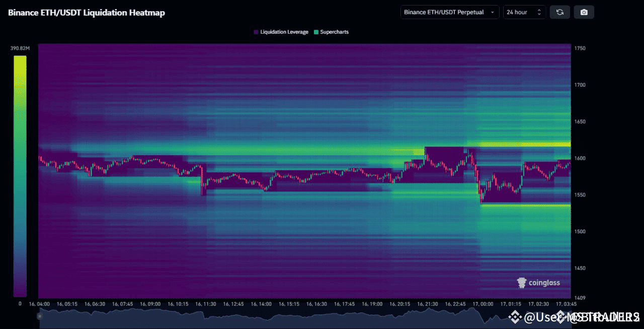Click the 390.82M maximum scale value

20,48
